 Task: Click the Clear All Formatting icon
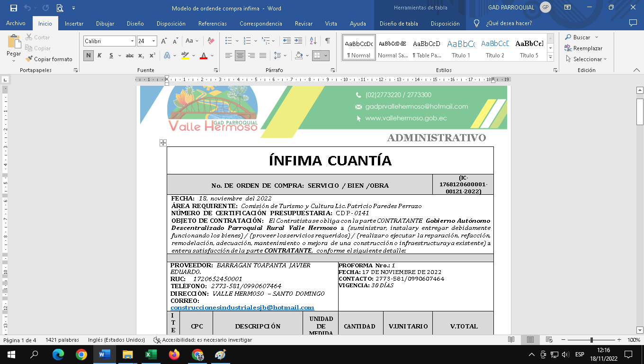click(211, 41)
